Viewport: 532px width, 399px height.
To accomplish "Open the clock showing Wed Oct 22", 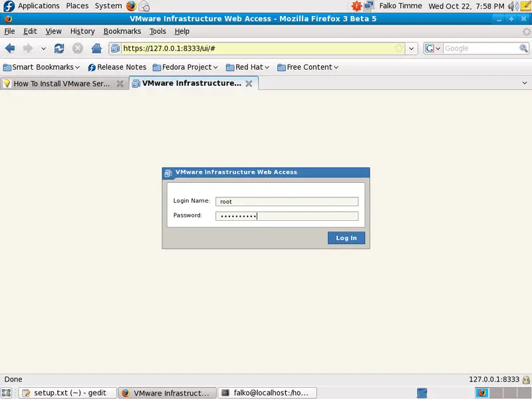I will (467, 6).
